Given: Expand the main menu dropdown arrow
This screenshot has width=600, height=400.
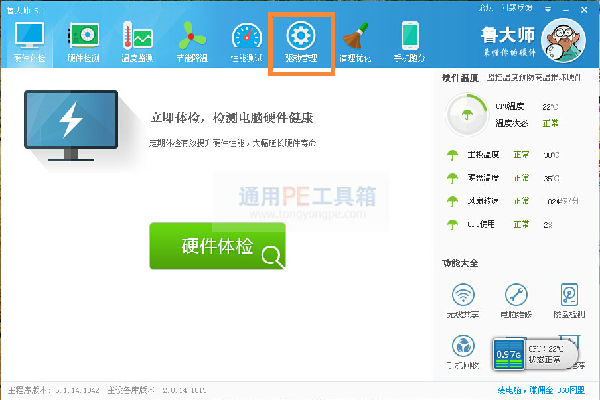Looking at the screenshot, I should click(548, 9).
